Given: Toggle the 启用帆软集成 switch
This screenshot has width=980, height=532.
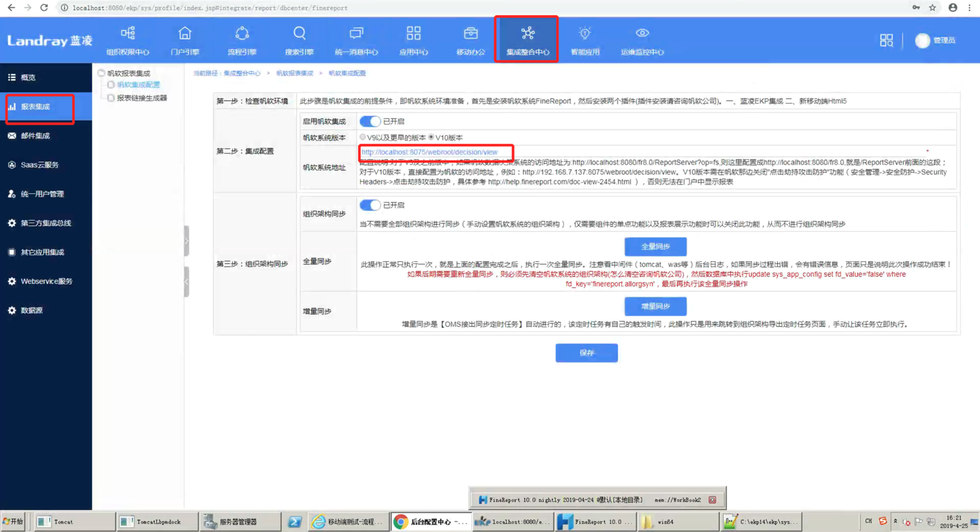Looking at the screenshot, I should point(370,121).
